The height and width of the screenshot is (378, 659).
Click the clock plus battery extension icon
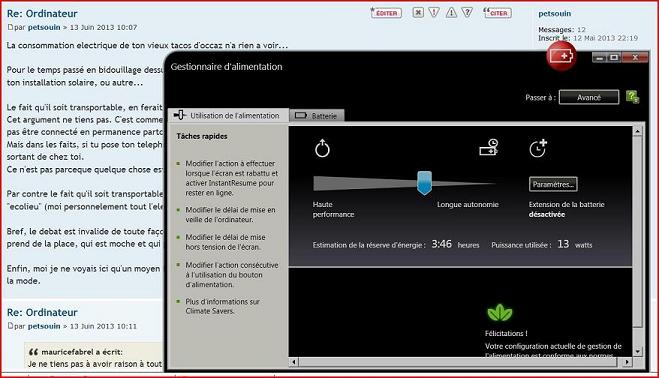(x=538, y=148)
